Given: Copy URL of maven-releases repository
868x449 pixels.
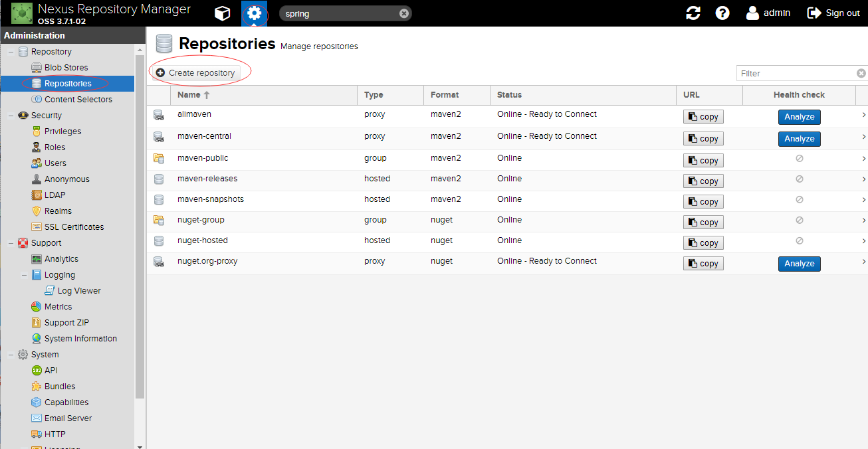Looking at the screenshot, I should pyautogui.click(x=703, y=181).
